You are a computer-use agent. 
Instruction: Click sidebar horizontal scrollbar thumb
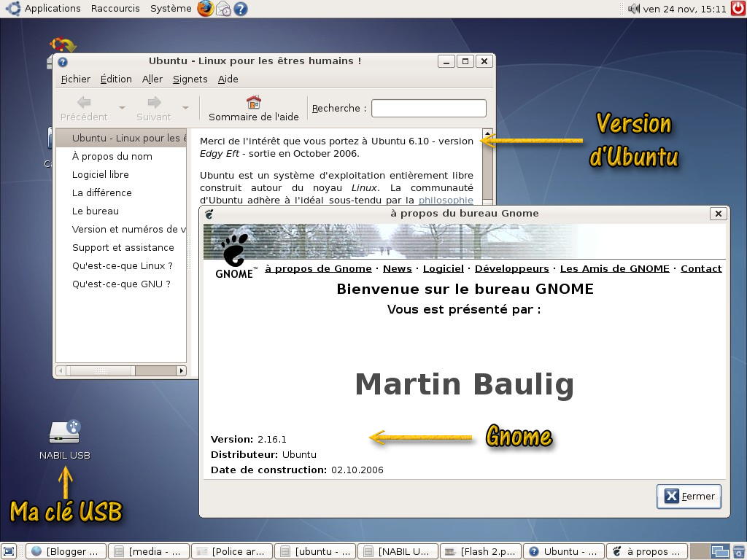click(x=101, y=370)
